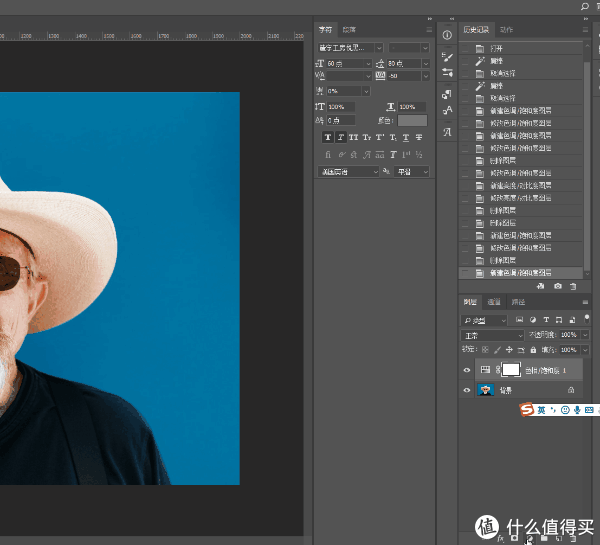Toggle lock all (padlock icon) in Layers
This screenshot has height=545, width=600.
(x=533, y=349)
